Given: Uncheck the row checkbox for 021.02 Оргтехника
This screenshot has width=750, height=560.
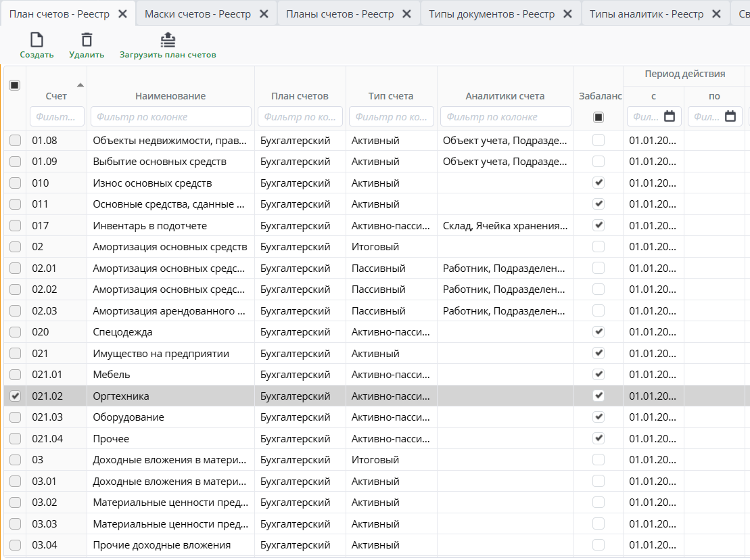Looking at the screenshot, I should tap(15, 396).
